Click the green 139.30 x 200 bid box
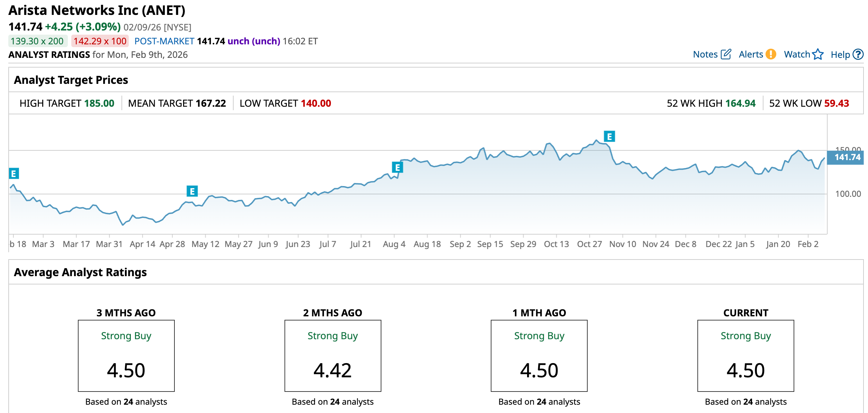 [37, 41]
